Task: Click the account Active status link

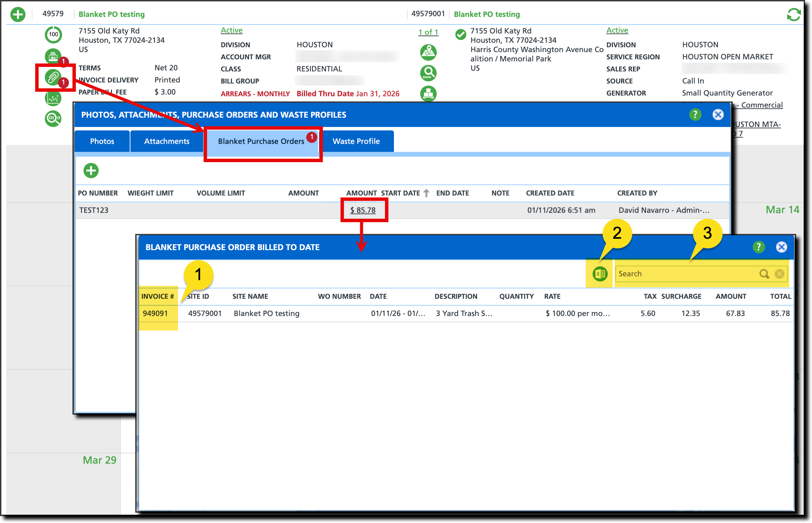Action: 231,30
